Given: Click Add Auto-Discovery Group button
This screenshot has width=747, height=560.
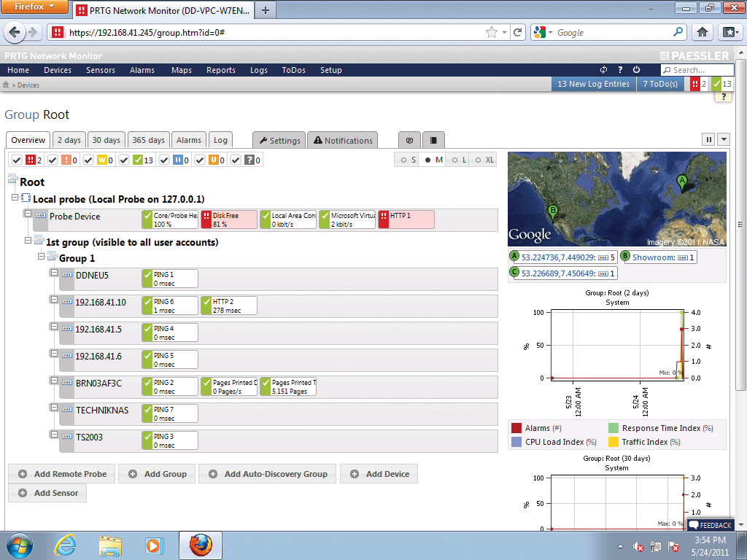Looking at the screenshot, I should point(268,474).
